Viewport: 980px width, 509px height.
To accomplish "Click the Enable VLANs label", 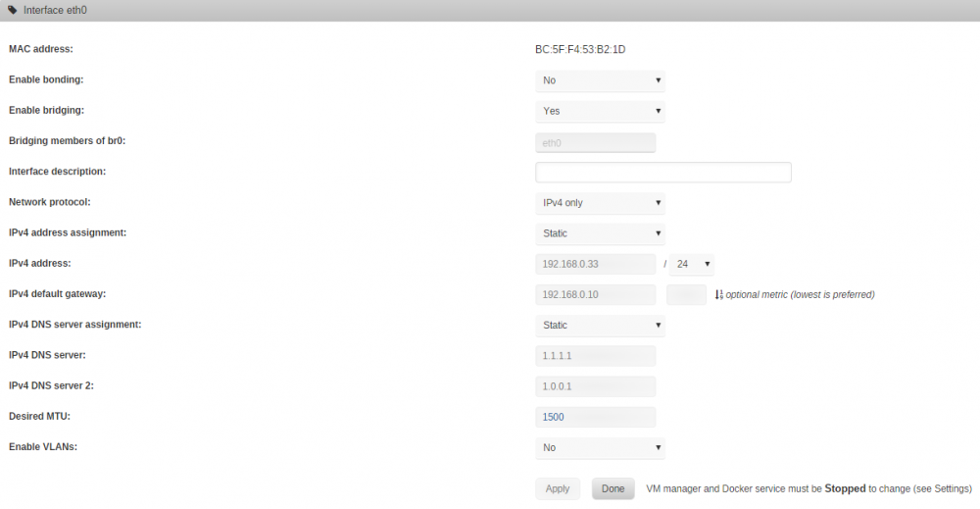I will [43, 447].
